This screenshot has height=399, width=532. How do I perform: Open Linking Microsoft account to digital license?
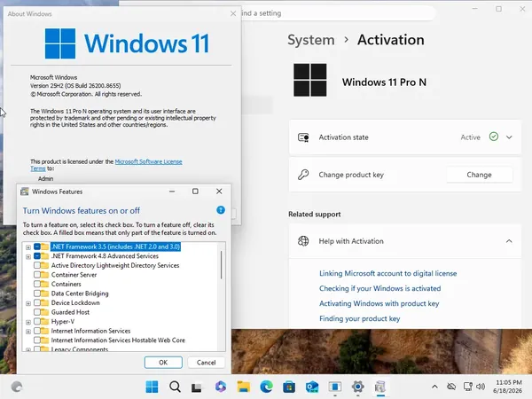[x=387, y=273]
